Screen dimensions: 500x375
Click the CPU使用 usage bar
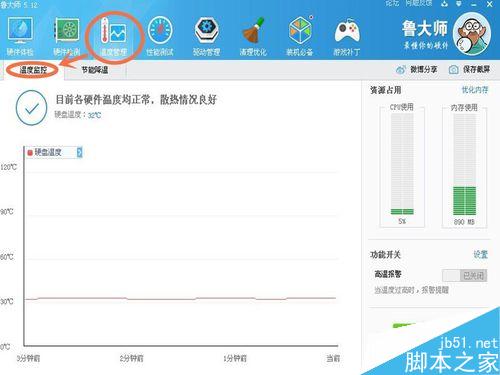click(402, 164)
